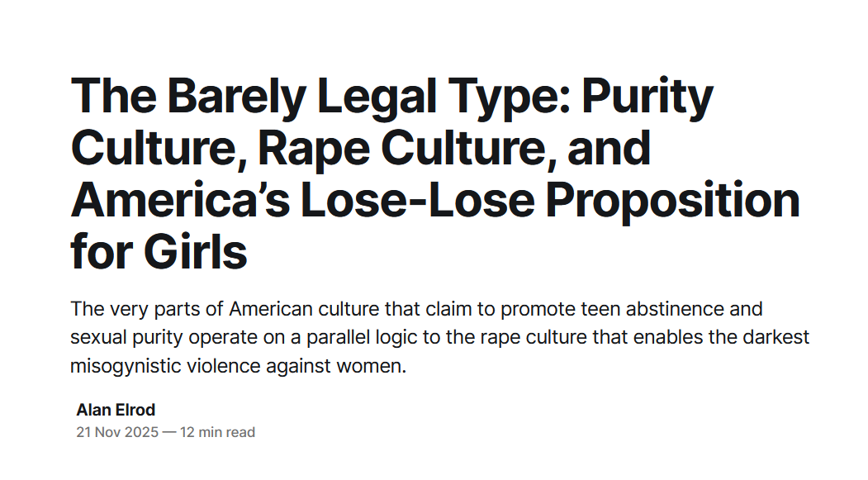This screenshot has height=480, width=868.
Task: Click the article subtitle paragraph
Action: 438,338
